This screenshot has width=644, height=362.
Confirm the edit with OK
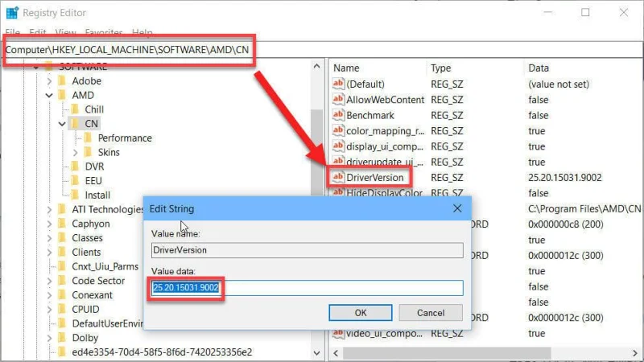click(x=360, y=313)
